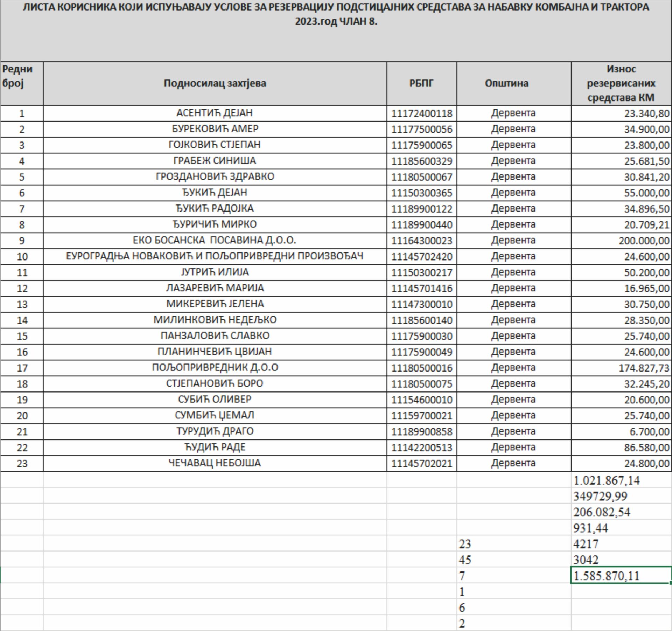Select row number 12 cell
The image size is (672, 631).
22,289
